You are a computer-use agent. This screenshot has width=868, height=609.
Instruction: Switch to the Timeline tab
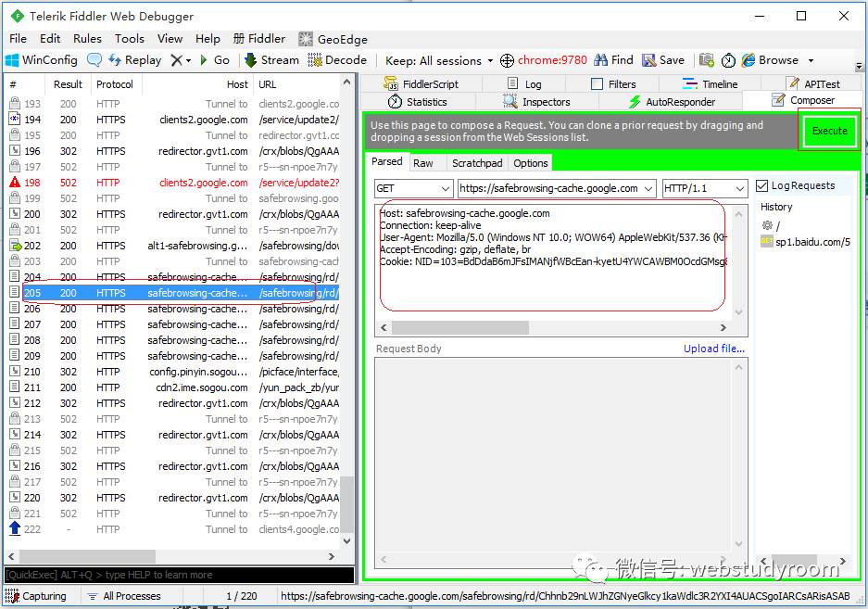[711, 84]
